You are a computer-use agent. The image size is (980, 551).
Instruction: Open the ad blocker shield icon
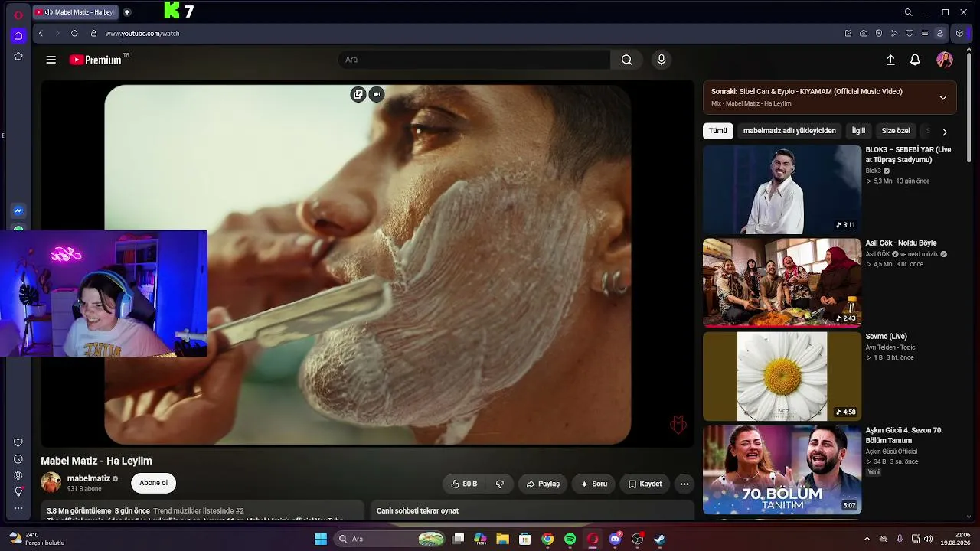[879, 34]
